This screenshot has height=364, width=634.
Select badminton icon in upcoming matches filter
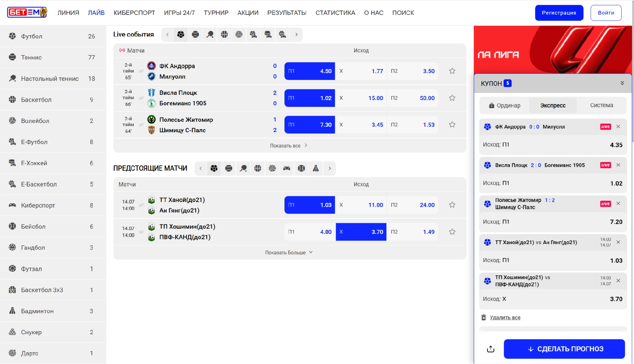coord(316,168)
